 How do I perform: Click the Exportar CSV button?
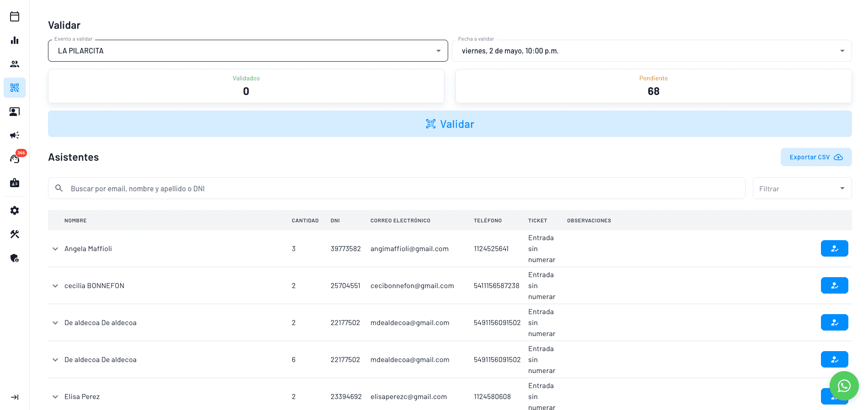click(816, 157)
